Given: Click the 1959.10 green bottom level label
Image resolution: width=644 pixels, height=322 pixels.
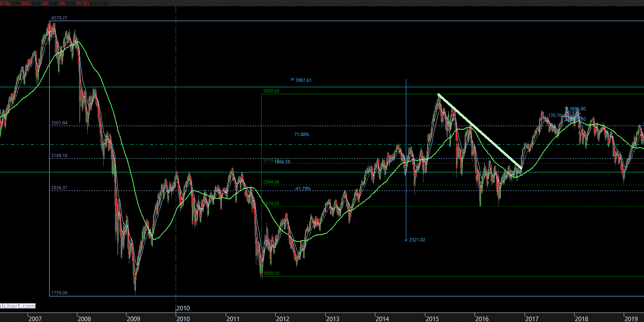Looking at the screenshot, I should tap(271, 273).
